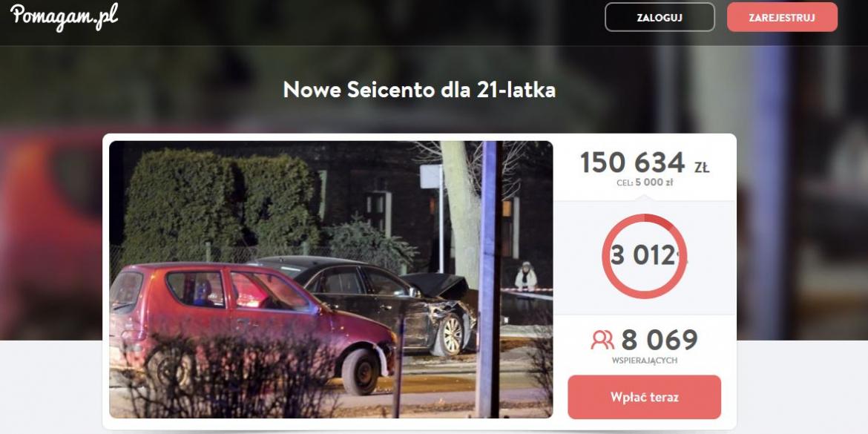Click the WSPIERAJĄCYCH label
Viewport: 868px width, 434px height.
(645, 361)
